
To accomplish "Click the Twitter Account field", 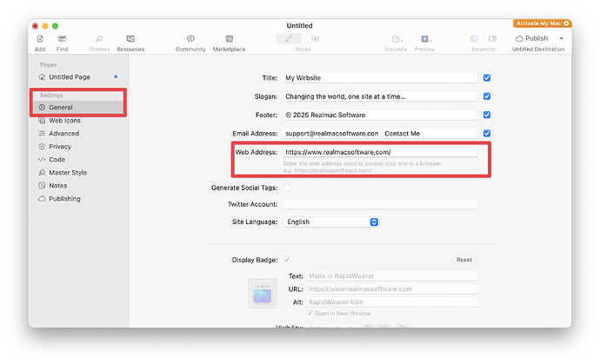I will click(380, 204).
